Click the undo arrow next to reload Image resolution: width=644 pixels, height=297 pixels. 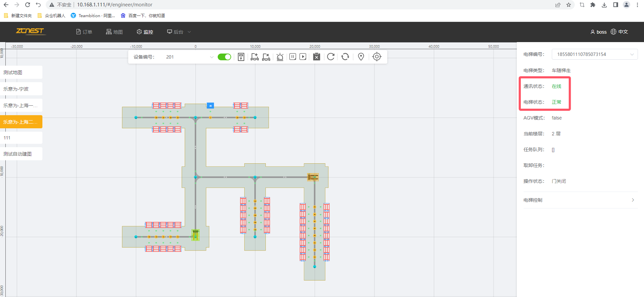(38, 5)
